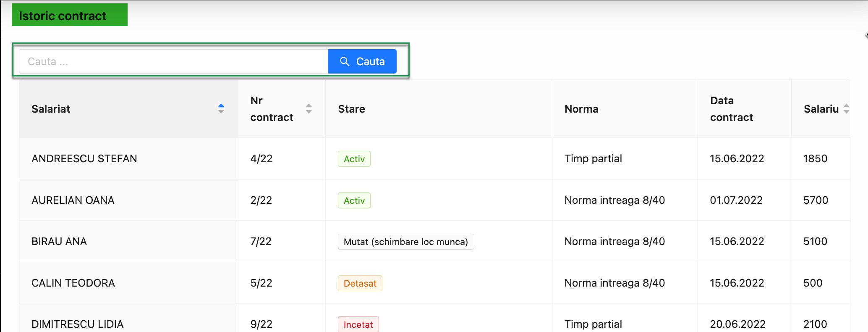Sort by the Salariu column sort arrows

click(847, 108)
